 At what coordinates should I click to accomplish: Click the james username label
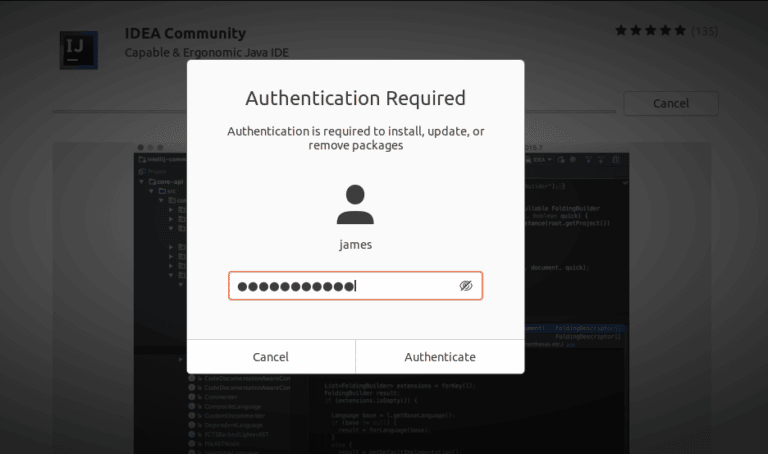(355, 243)
